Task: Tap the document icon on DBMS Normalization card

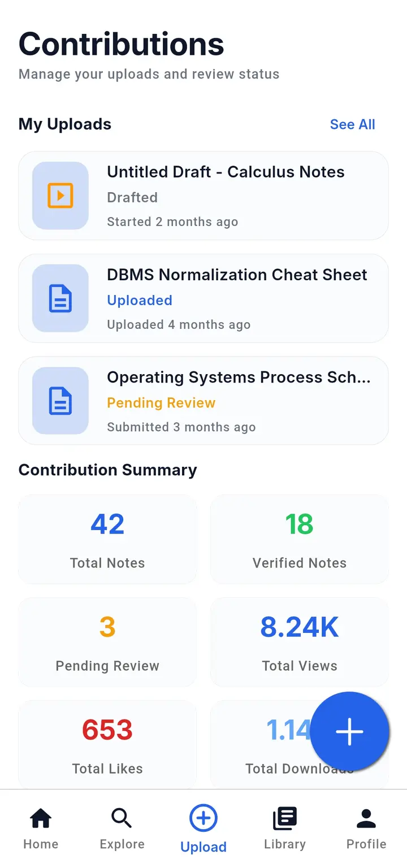Action: coord(60,298)
